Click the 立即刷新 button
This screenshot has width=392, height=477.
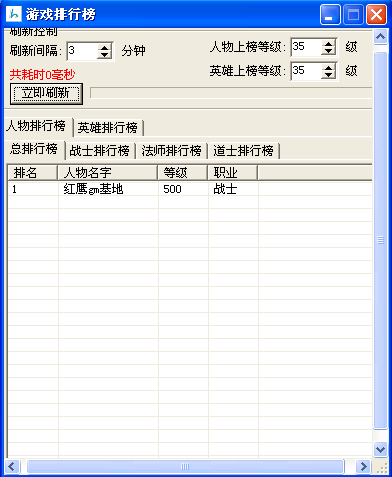coord(46,94)
